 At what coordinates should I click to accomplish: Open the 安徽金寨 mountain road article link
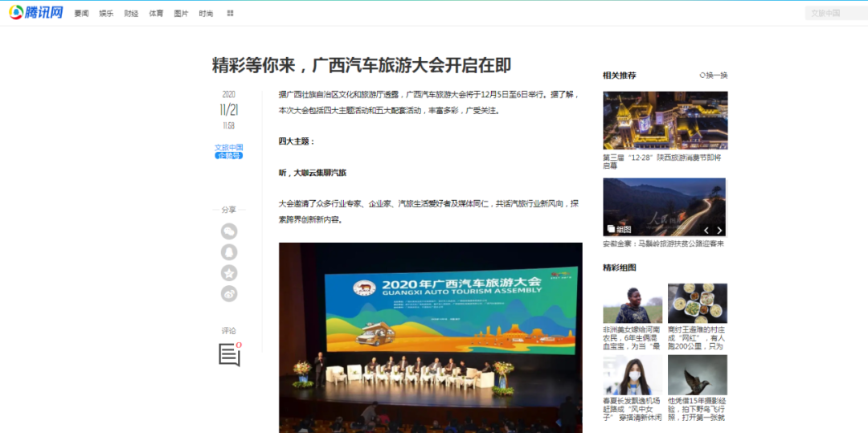(663, 243)
